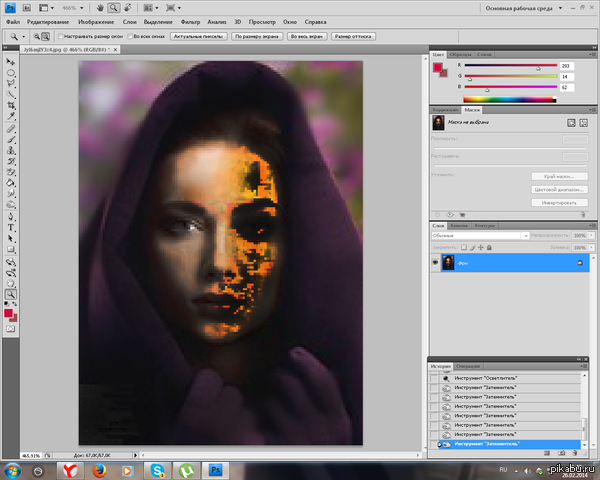Check the 'Во всех окнах' option
The image size is (600, 480).
click(x=132, y=35)
